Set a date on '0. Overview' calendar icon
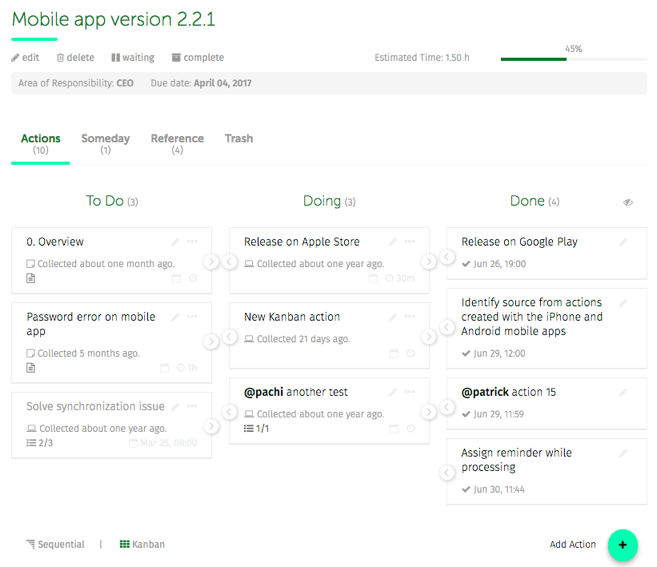This screenshot has width=657, height=567. [177, 278]
